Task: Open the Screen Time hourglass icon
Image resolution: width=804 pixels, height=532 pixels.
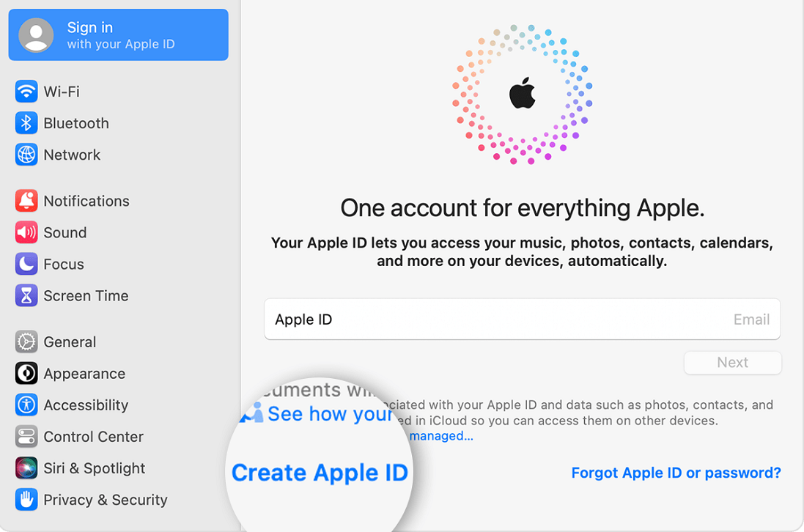Action: (x=26, y=295)
